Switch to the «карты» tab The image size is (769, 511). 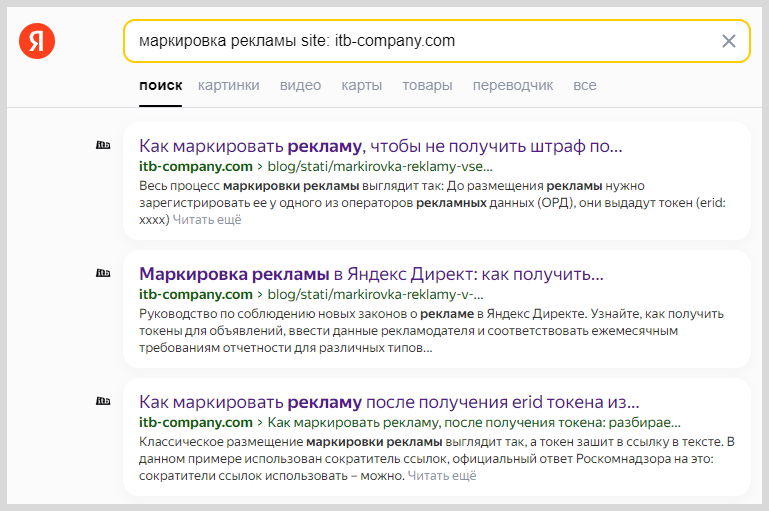pos(361,85)
